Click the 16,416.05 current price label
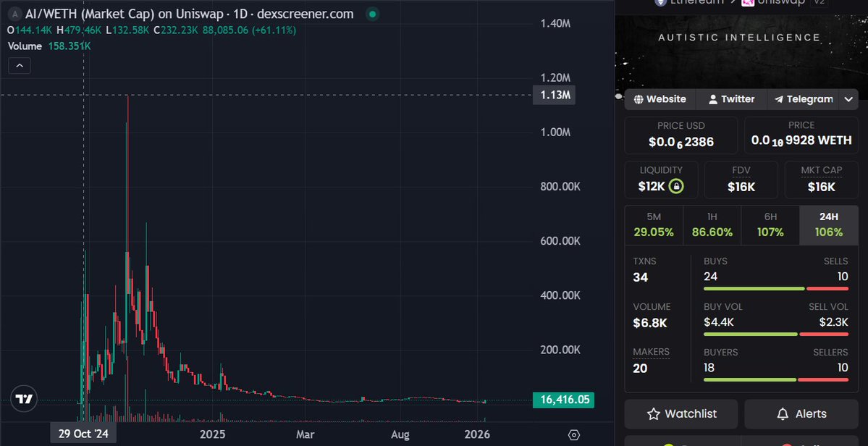This screenshot has height=446, width=868. 563,400
